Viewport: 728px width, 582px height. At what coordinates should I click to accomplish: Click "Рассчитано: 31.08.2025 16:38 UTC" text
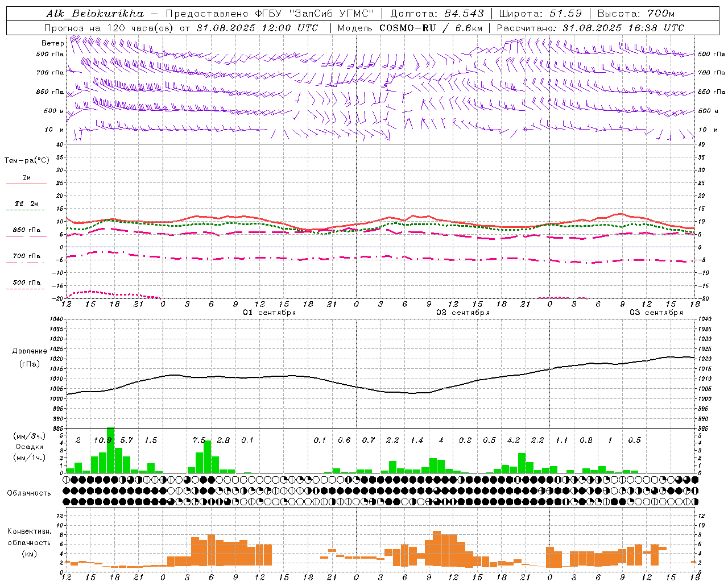click(590, 28)
